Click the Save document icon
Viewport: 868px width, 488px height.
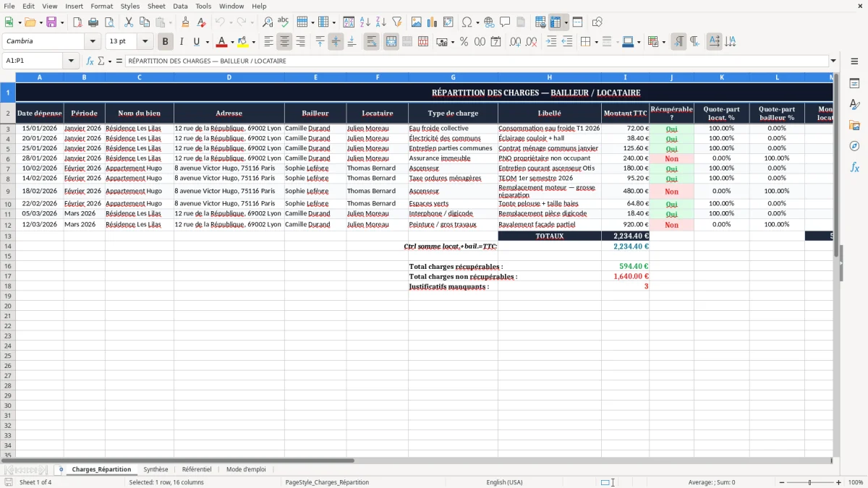51,22
